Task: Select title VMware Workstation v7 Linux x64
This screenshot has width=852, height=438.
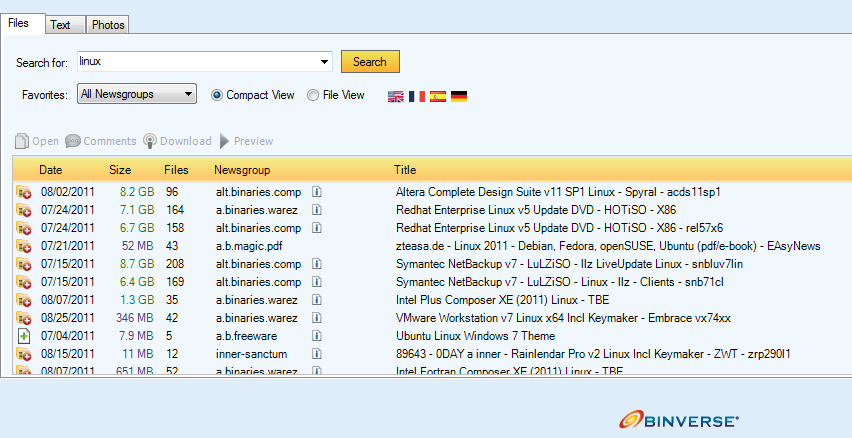Action: [x=563, y=318]
